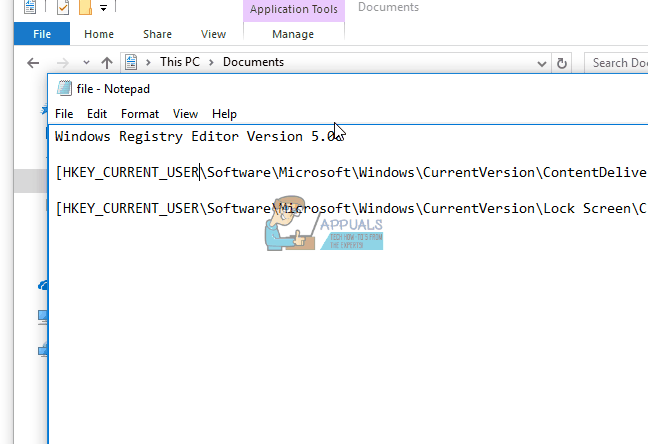The height and width of the screenshot is (444, 648).
Task: Open the address bar history dropdown
Action: click(x=541, y=64)
